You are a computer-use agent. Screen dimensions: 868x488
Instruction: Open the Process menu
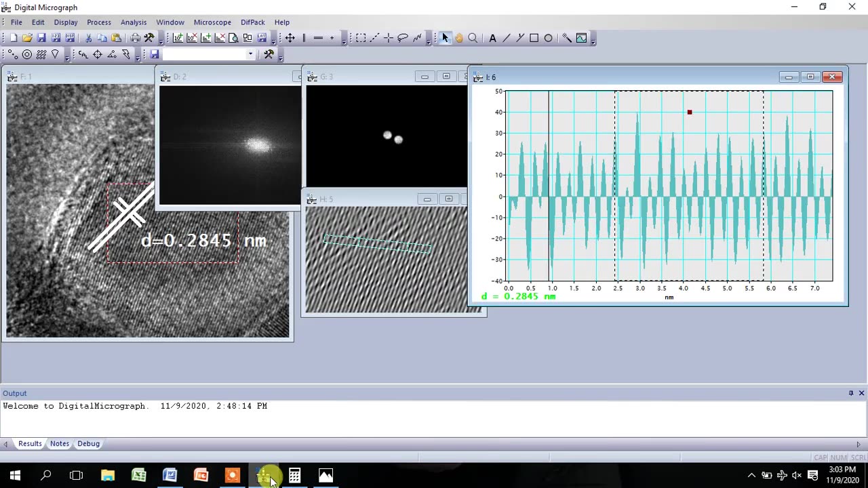[99, 22]
